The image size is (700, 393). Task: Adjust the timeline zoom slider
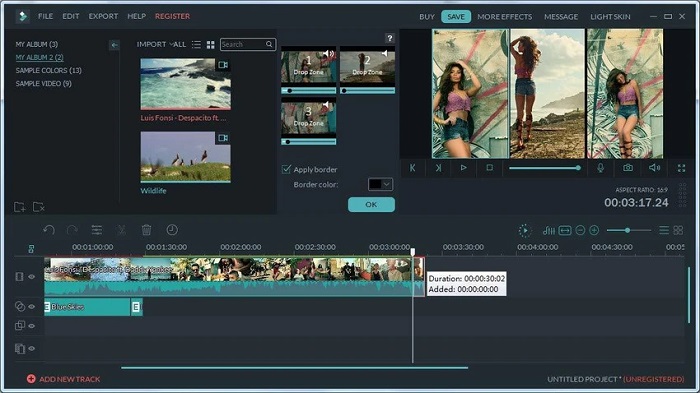click(x=628, y=230)
